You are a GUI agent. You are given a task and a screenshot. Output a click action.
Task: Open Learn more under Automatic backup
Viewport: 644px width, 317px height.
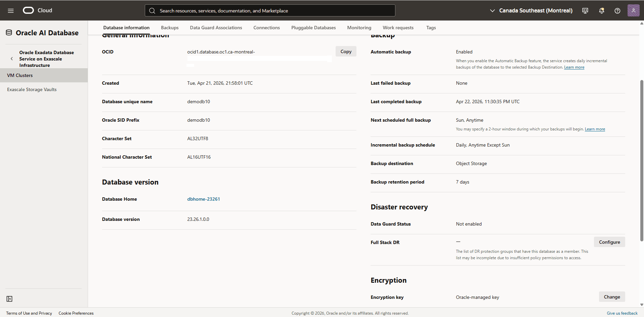[x=574, y=67]
